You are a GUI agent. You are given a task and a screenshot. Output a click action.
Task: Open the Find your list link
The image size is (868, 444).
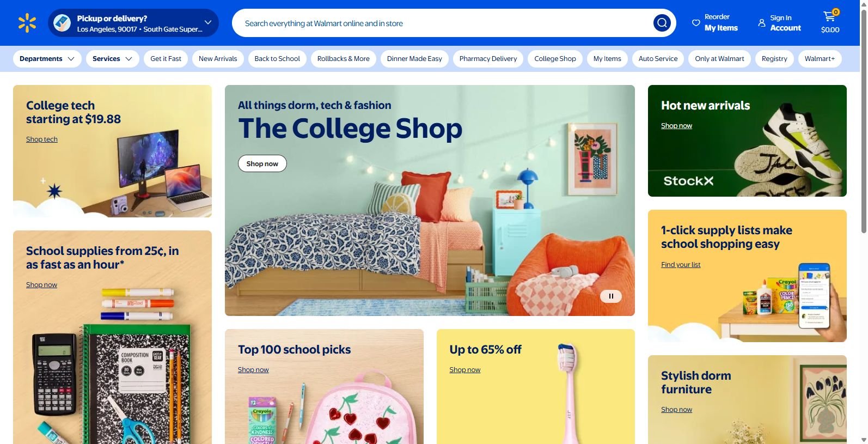(681, 265)
